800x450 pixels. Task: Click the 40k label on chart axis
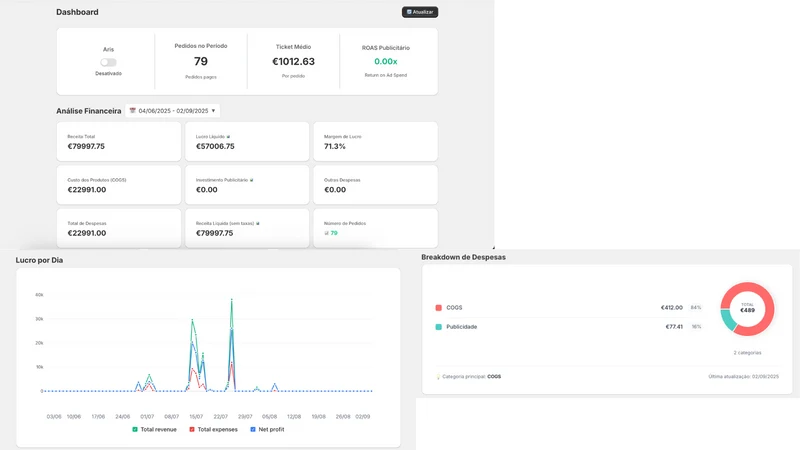tap(39, 295)
